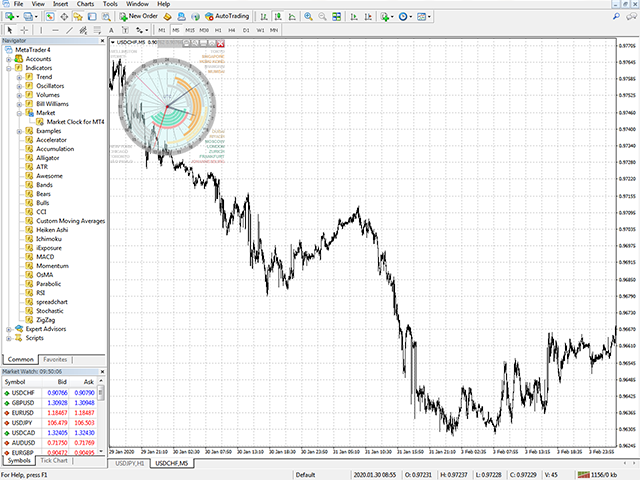Select the vertical line drawing tool
The image size is (640, 480).
click(41, 30)
